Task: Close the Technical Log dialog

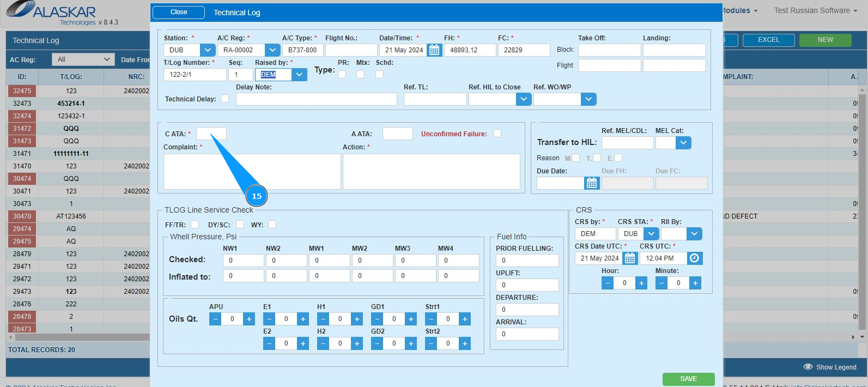Action: point(179,12)
